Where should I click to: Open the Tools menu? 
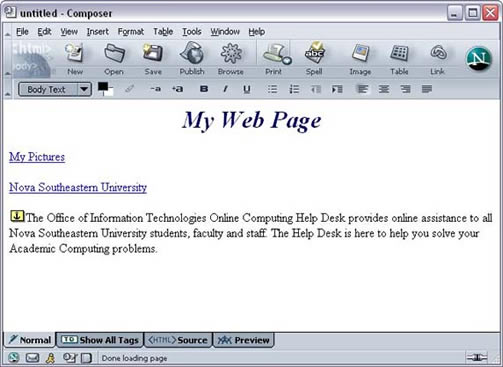192,32
